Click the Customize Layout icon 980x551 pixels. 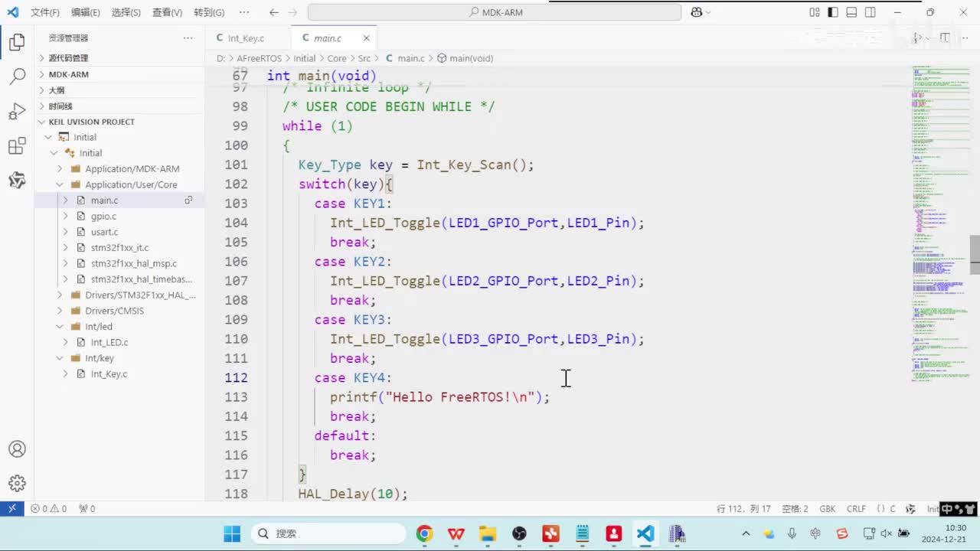[x=814, y=12]
